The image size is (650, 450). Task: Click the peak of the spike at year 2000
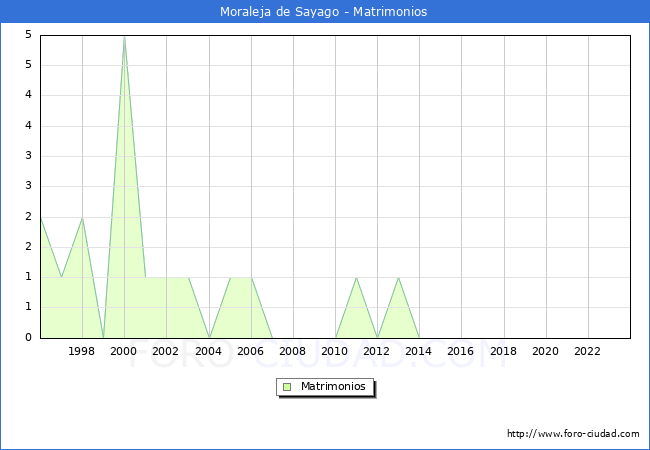click(124, 37)
